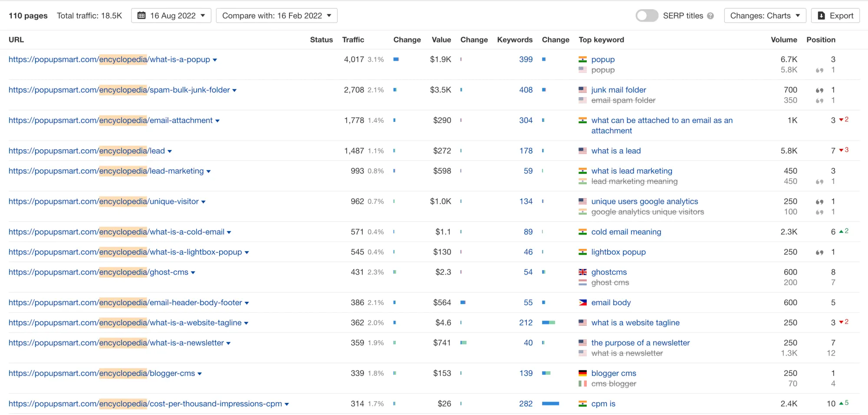Open the cold email meaning keyword

pyautogui.click(x=626, y=232)
